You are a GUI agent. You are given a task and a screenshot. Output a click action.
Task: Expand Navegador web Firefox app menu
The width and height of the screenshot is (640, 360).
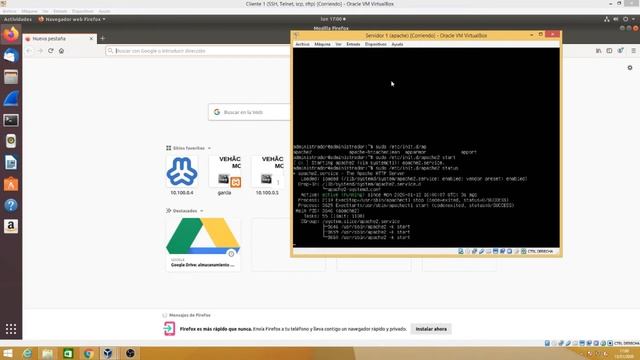pyautogui.click(x=72, y=19)
